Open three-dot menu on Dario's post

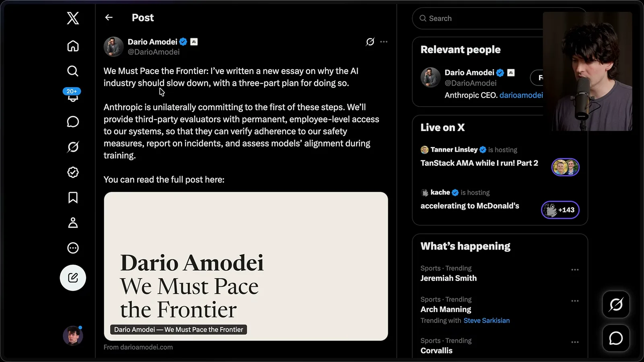[384, 42]
